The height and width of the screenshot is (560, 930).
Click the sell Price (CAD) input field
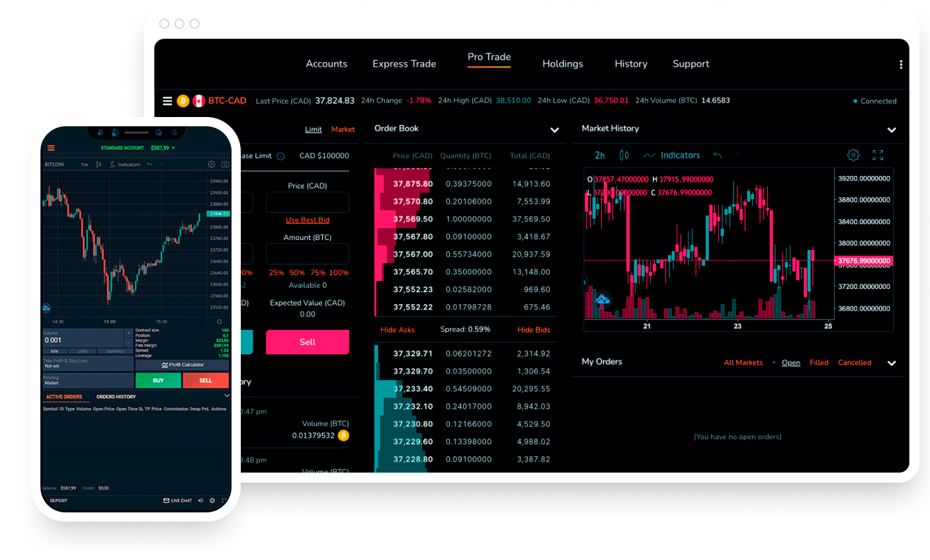[x=308, y=202]
